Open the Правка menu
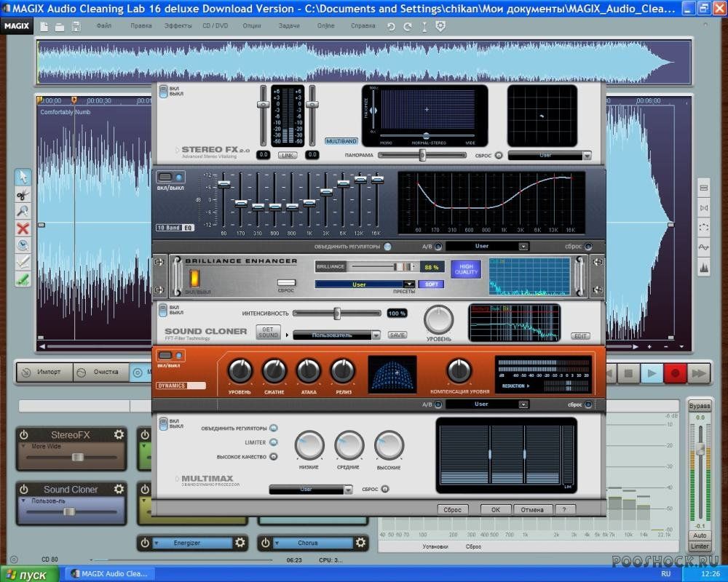 point(141,26)
